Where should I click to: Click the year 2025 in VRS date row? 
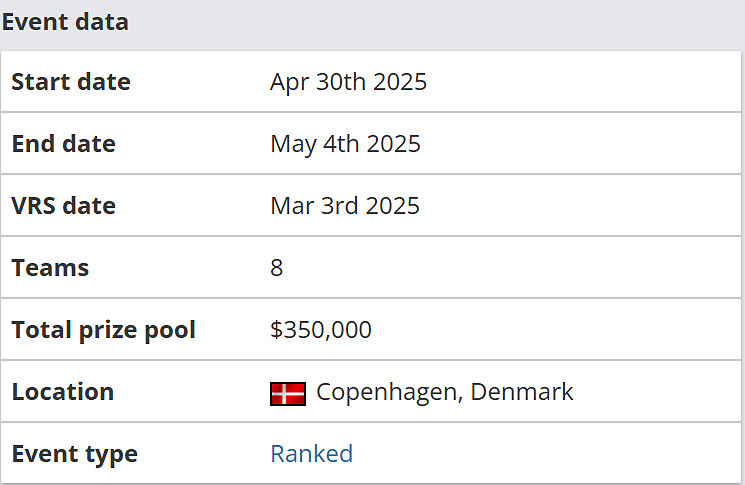pyautogui.click(x=393, y=206)
